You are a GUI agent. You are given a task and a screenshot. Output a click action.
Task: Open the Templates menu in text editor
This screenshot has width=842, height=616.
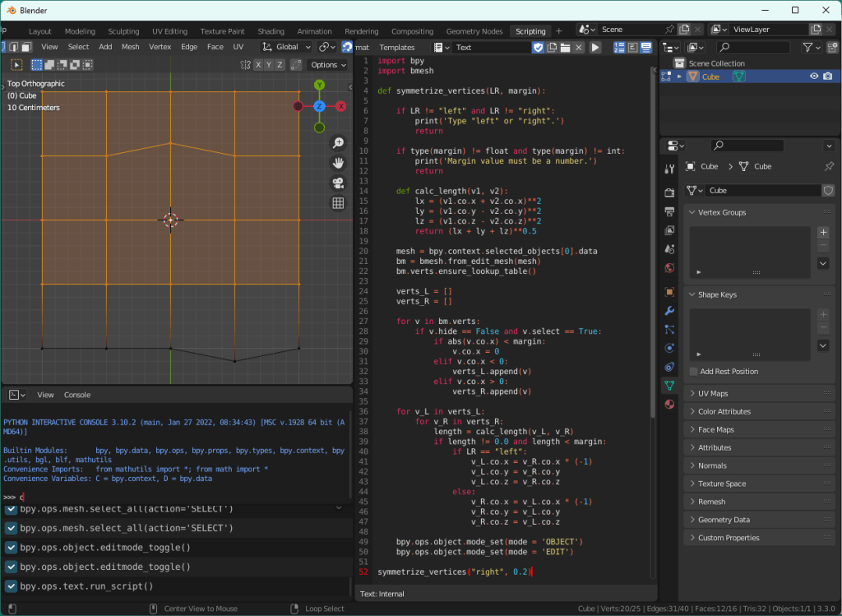tap(396, 48)
